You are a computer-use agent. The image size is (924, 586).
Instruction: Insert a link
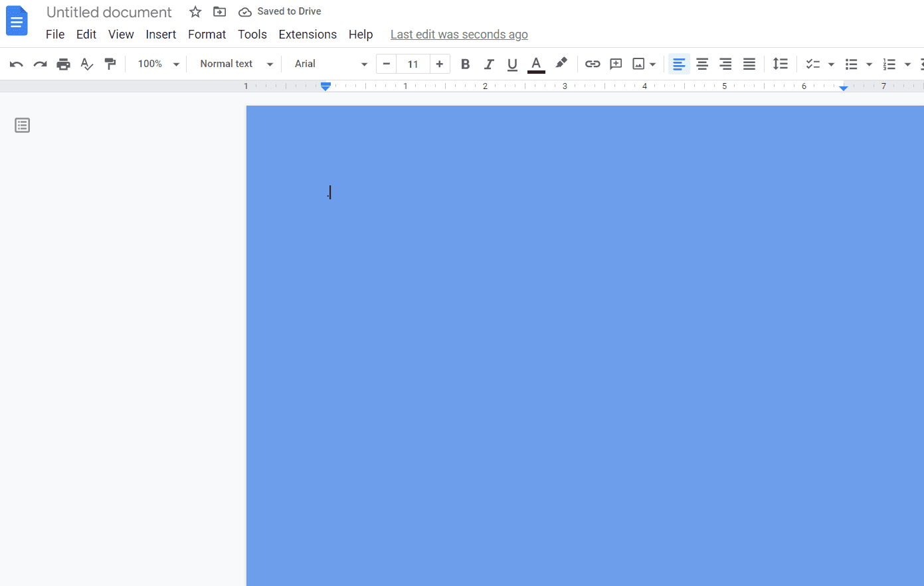[592, 64]
